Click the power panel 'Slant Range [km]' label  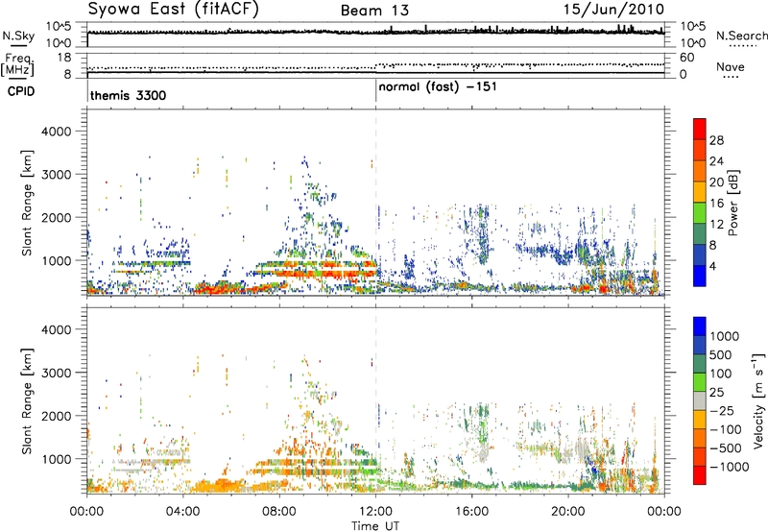[27, 203]
